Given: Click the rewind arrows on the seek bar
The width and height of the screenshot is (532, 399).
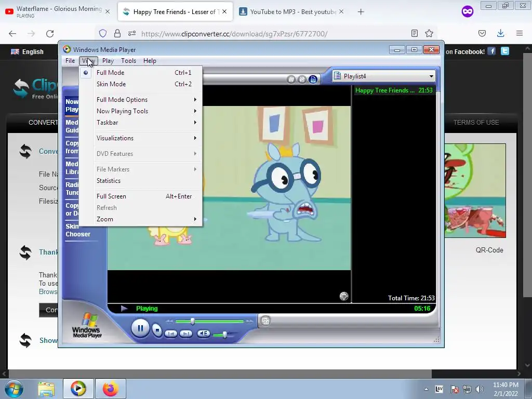Looking at the screenshot, I should pos(170,321).
